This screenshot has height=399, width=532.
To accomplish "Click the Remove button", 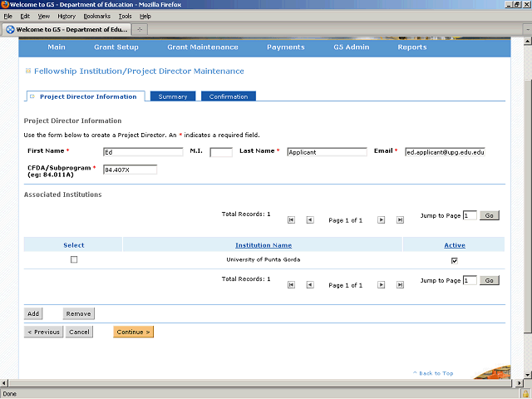I will tap(78, 313).
